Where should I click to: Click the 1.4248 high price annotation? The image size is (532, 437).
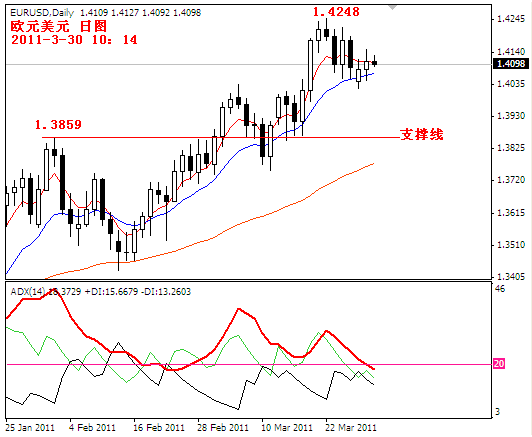336,12
